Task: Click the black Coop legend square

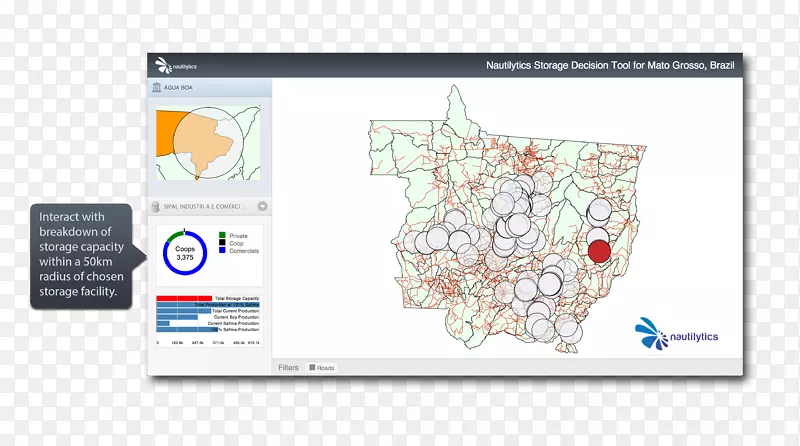Action: point(222,243)
